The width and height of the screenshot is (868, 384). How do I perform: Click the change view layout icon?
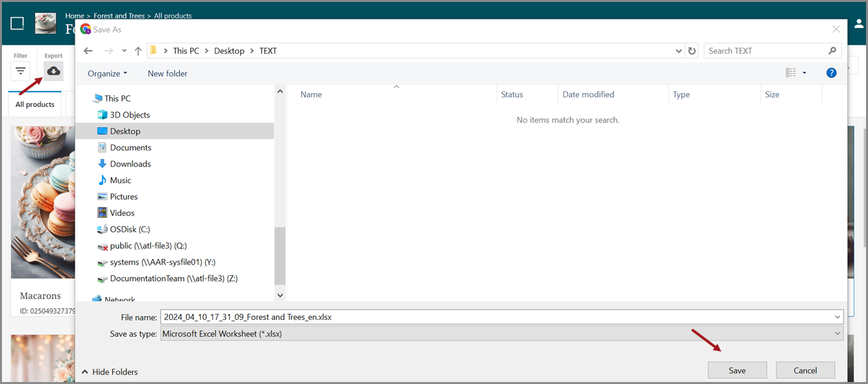pos(791,73)
